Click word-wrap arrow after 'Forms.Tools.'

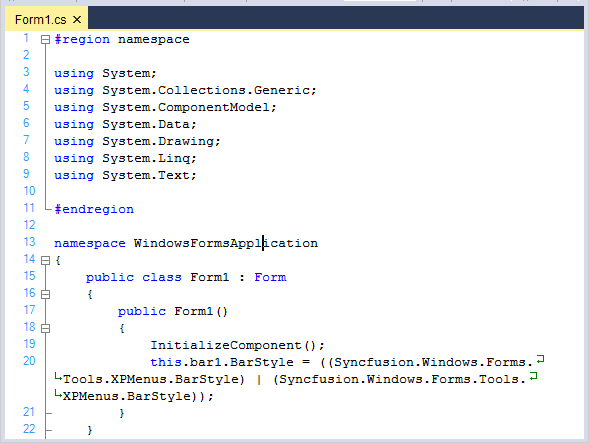533,376
